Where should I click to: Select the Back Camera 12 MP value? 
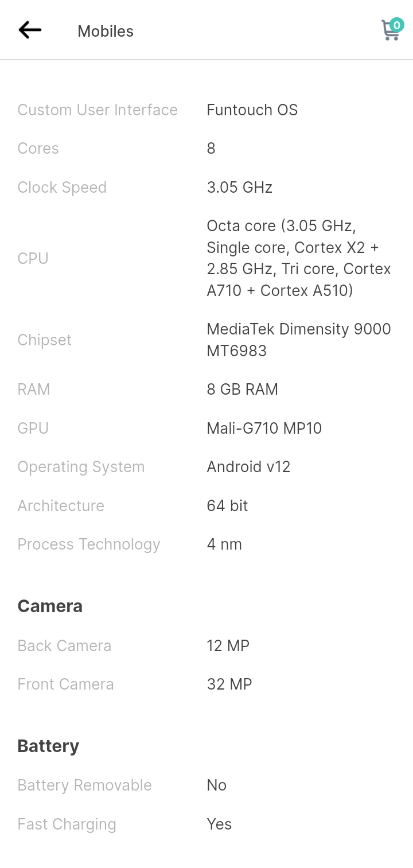click(228, 645)
